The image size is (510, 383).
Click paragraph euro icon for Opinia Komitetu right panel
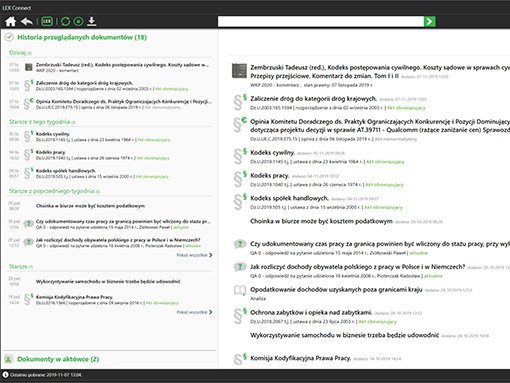point(239,125)
